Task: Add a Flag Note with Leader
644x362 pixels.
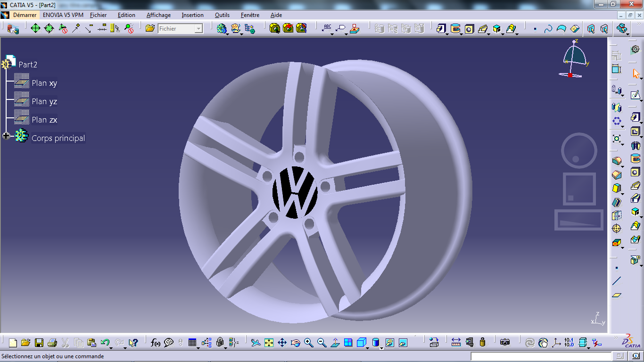Action: (x=340, y=29)
